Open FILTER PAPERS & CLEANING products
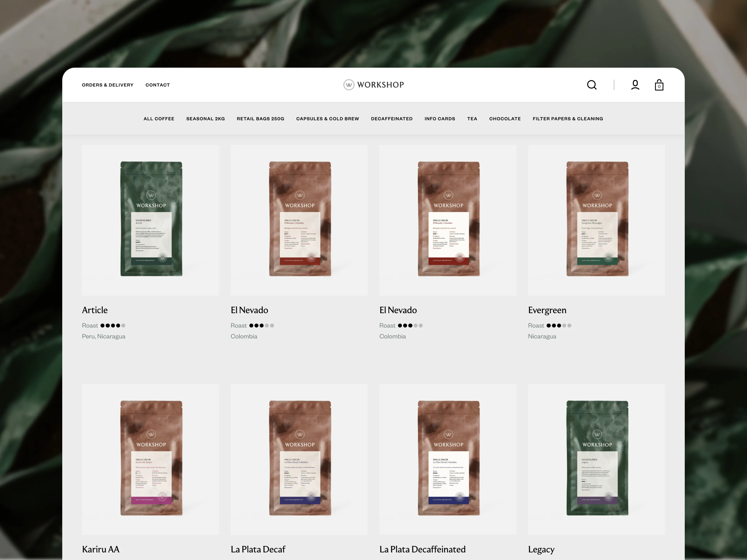Screen dimensions: 747x560 pyautogui.click(x=568, y=118)
